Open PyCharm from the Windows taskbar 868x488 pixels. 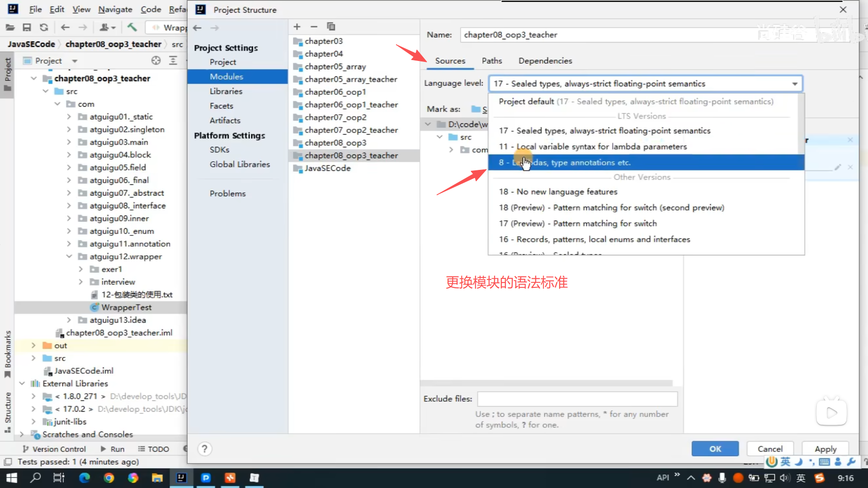pos(206,478)
